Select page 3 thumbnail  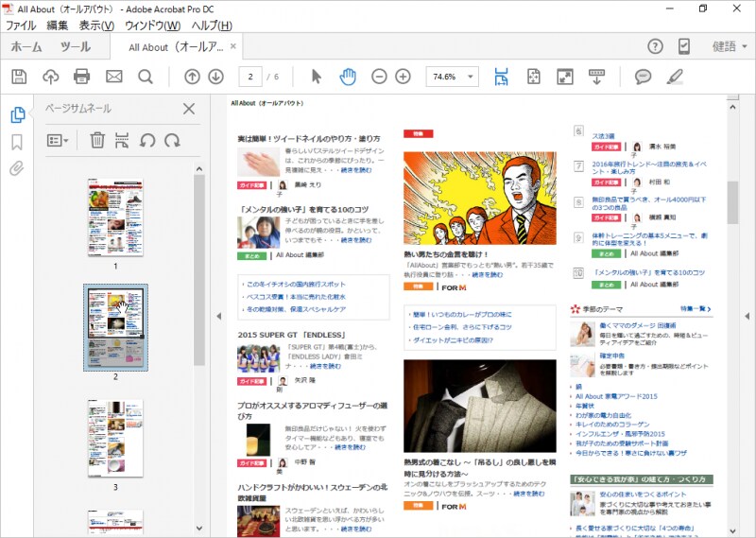coord(115,438)
